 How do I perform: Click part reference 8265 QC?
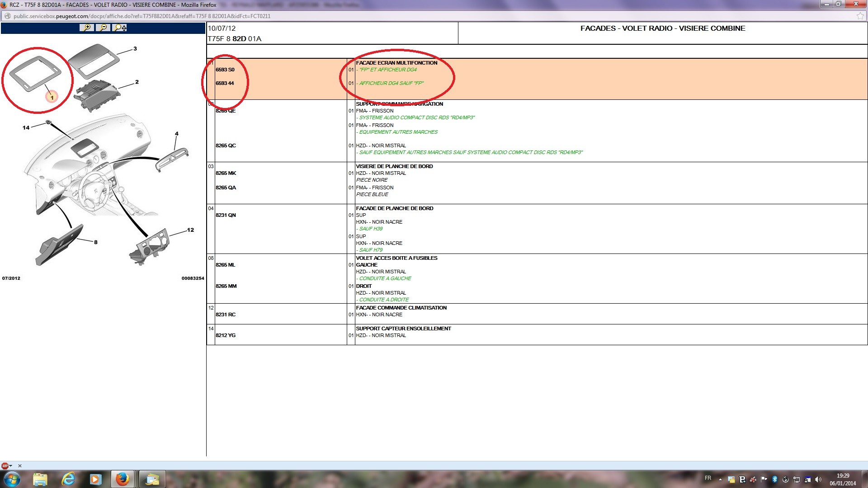click(x=226, y=145)
